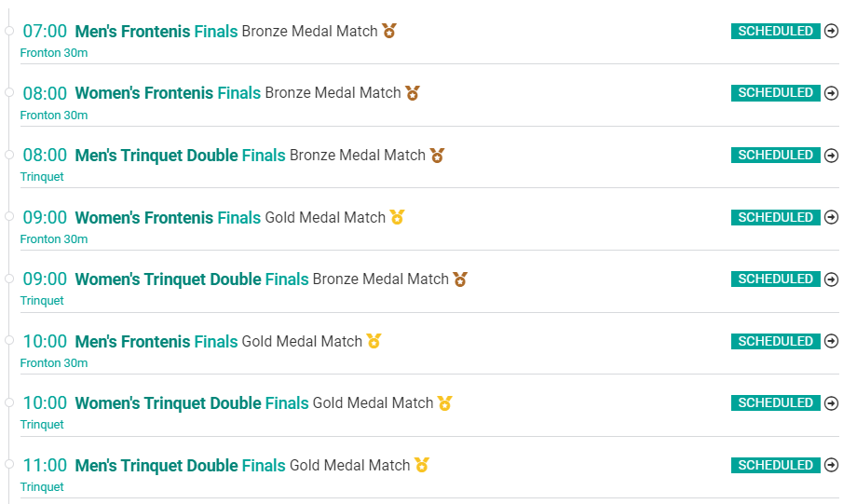This screenshot has width=843, height=504.
Task: Click arrow icon beside 08:00 Women's Frontenis Bronze match
Action: (x=831, y=93)
